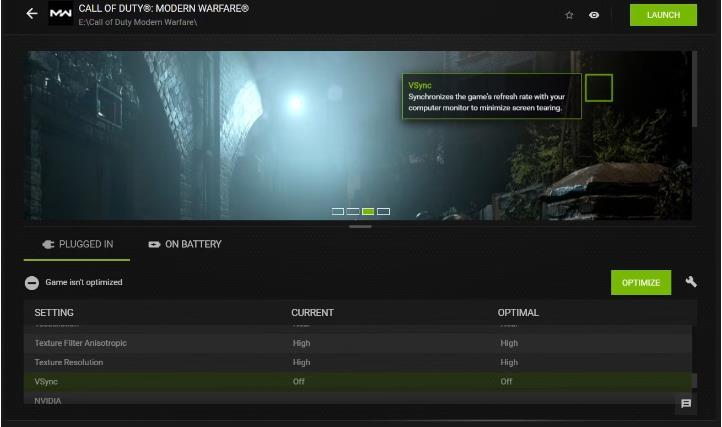The image size is (722, 427).
Task: Click the Call of Duty game title
Action: pos(163,8)
